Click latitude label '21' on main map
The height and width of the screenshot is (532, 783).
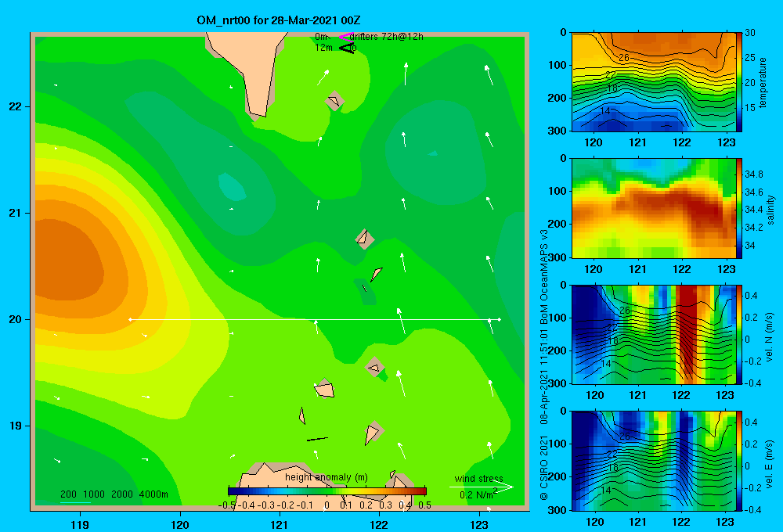pos(15,213)
